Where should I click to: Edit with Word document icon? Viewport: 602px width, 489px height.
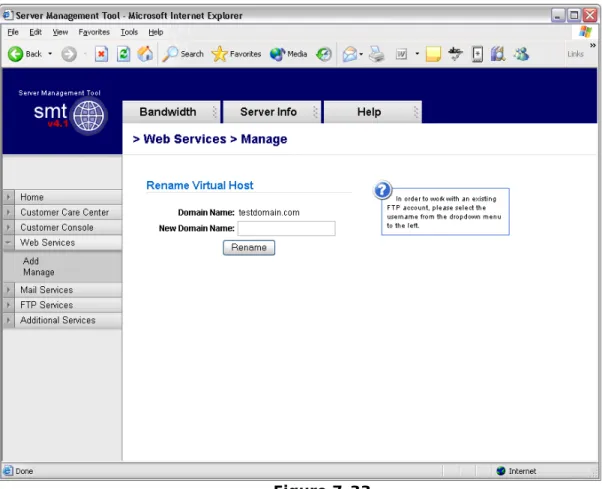pyautogui.click(x=401, y=54)
